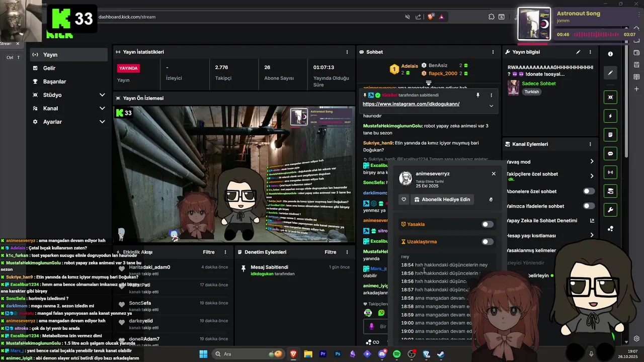Click Adelais top gifter name
This screenshot has height=362, width=644.
point(410,66)
